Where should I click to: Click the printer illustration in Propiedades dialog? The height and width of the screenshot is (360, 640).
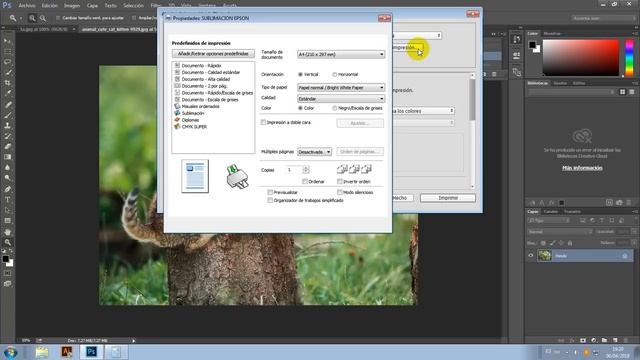pos(237,177)
